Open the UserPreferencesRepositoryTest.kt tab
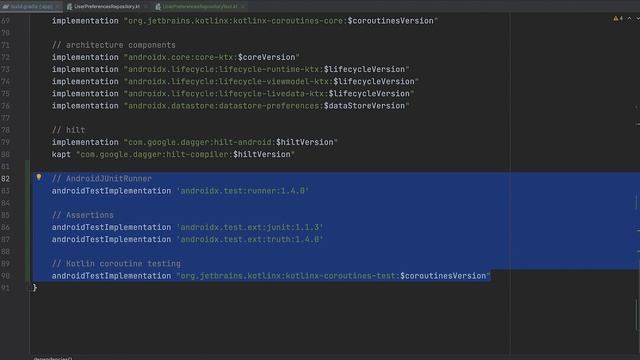Screen dimensions: 640x360 (x=199, y=7)
